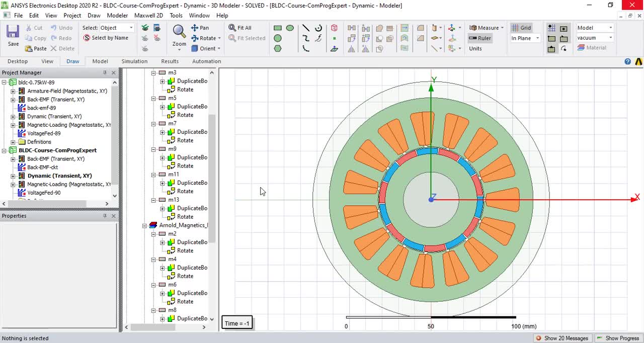Select Dynamic (Transient, XY) design in tree
The width and height of the screenshot is (644, 343).
59,176
